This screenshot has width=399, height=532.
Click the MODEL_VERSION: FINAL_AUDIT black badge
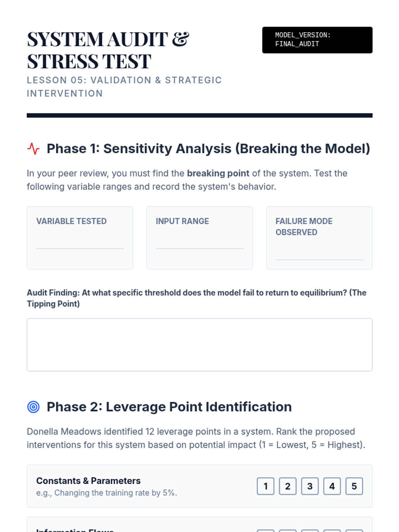(x=317, y=40)
